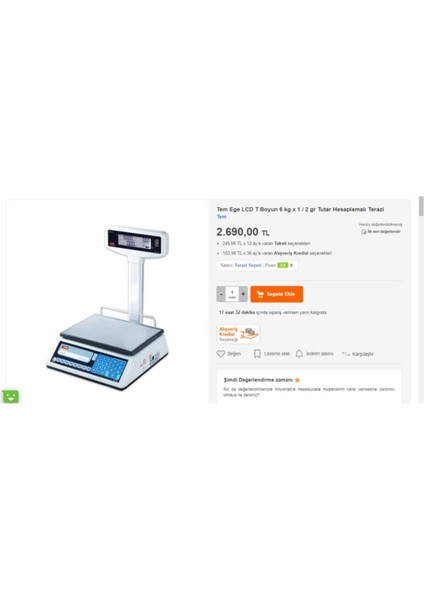
Task: Add product with Sepete Ekle button
Action: (x=277, y=294)
